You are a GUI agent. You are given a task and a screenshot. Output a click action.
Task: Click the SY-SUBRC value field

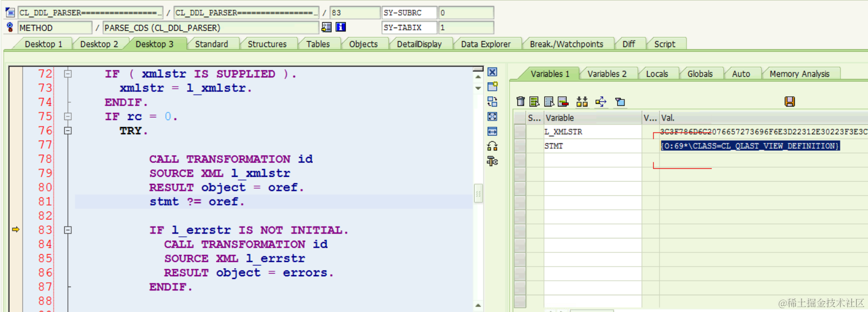click(466, 12)
